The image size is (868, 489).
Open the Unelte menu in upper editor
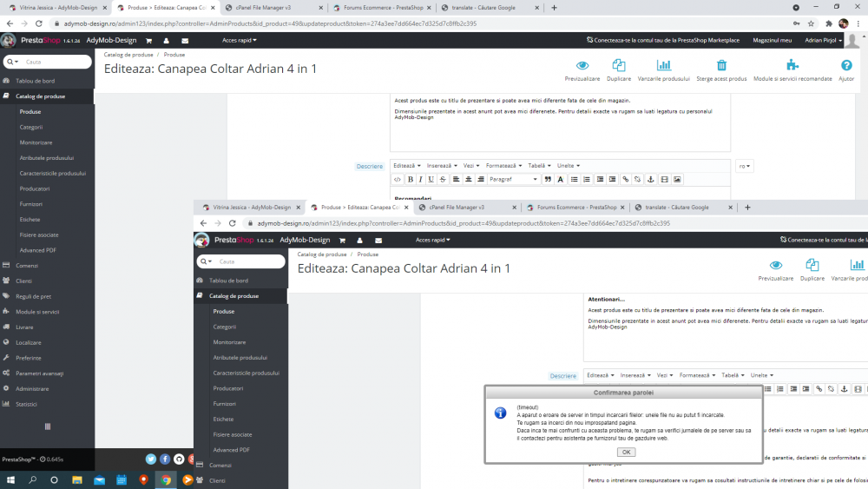tap(569, 166)
